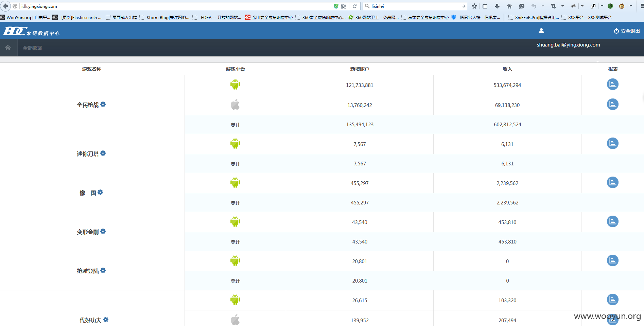This screenshot has height=326, width=644.
Task: Click the search box containing lixinlei
Action: click(415, 6)
